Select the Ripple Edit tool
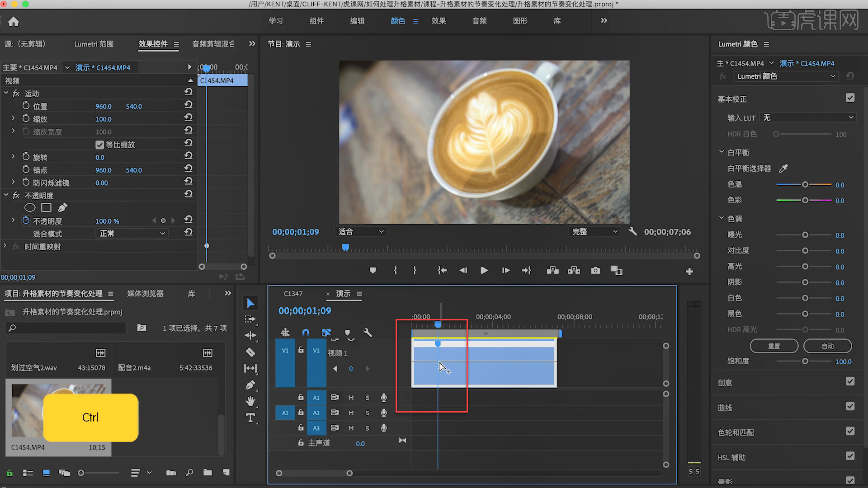 pyautogui.click(x=250, y=335)
